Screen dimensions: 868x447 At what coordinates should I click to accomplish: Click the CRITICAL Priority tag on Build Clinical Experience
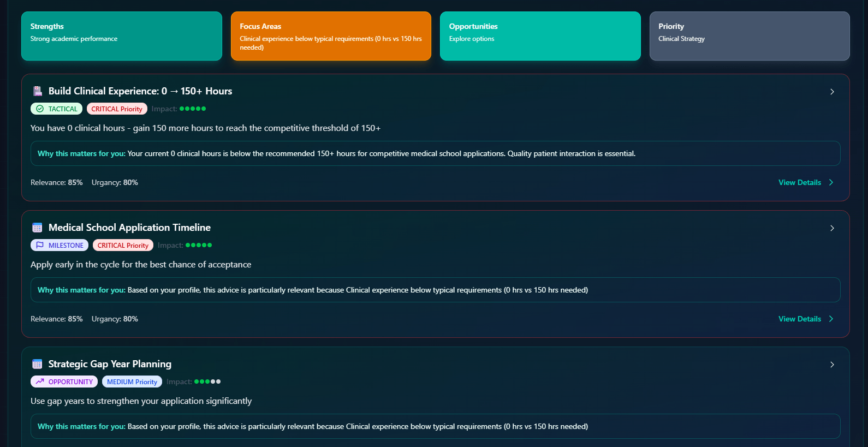[117, 109]
